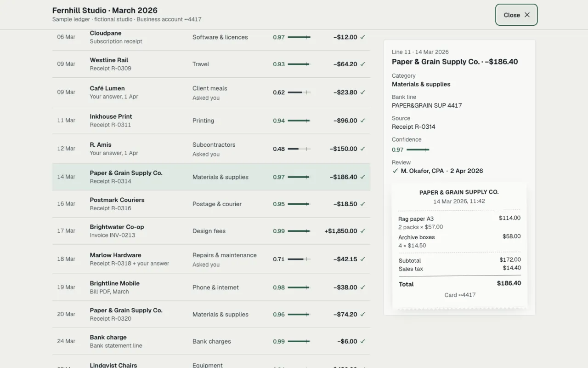Click the 0.48 confidence bar for R. Amis
This screenshot has width=588, height=368.
click(299, 149)
